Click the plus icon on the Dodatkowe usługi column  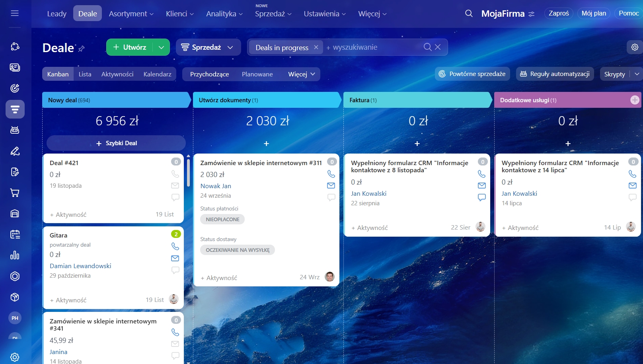point(635,100)
